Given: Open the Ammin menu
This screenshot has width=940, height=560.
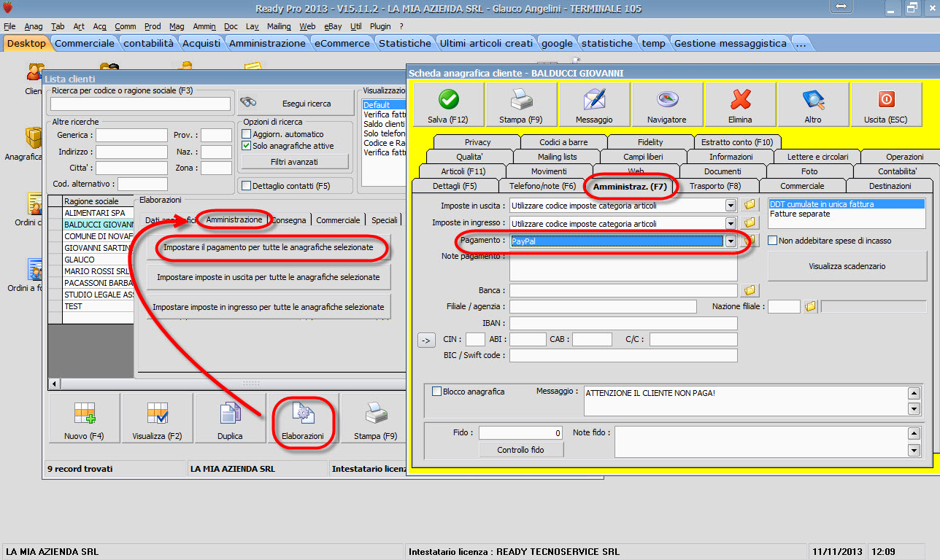Looking at the screenshot, I should [203, 26].
